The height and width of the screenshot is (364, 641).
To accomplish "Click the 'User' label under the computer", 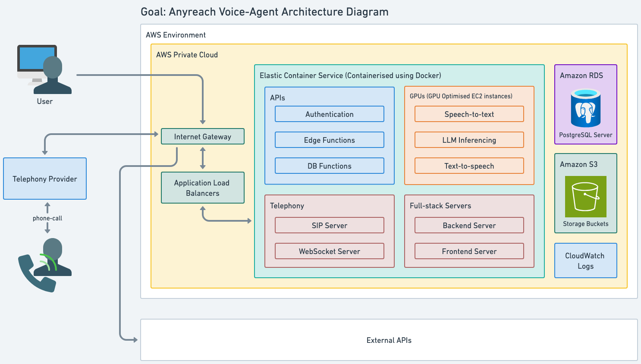I will [x=45, y=101].
